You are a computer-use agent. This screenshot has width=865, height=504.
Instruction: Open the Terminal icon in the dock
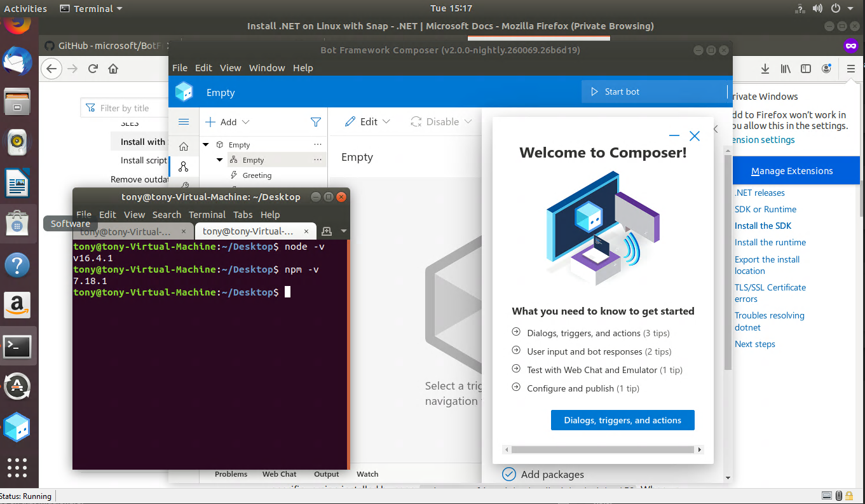17,346
